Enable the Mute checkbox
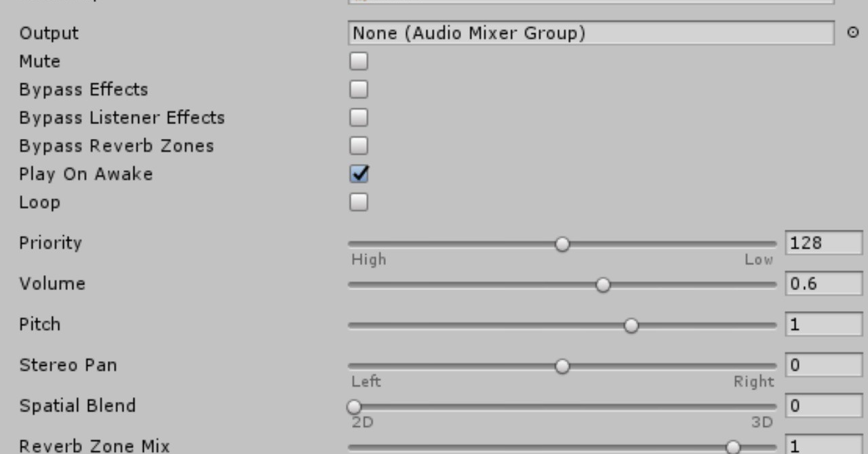Viewport: 868px width, 454px height. click(359, 62)
